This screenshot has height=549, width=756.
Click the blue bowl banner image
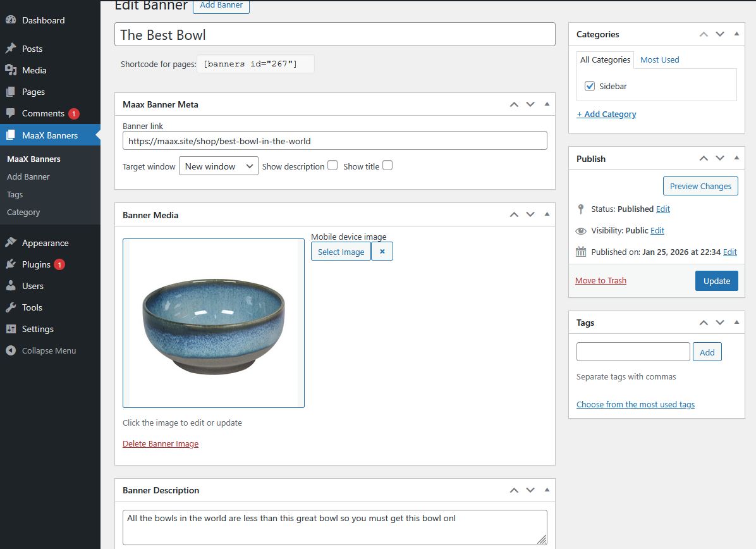214,323
